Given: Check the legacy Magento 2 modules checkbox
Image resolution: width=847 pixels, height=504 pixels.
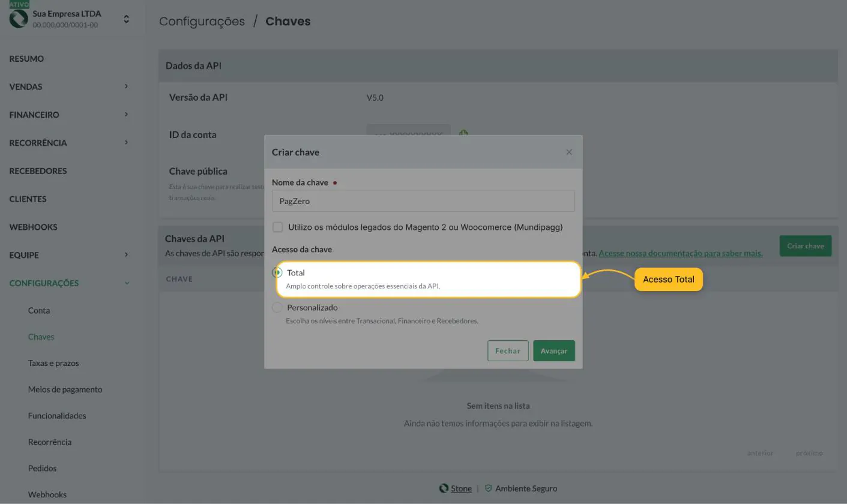Looking at the screenshot, I should click(277, 227).
